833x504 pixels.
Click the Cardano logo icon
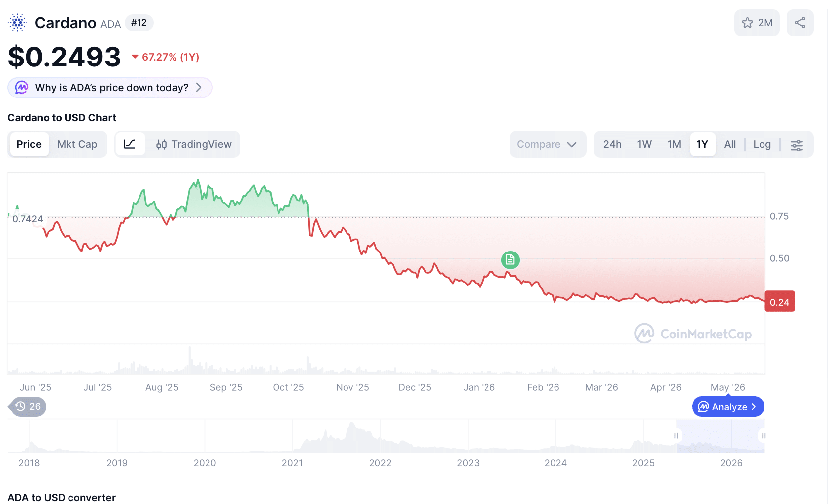[18, 23]
